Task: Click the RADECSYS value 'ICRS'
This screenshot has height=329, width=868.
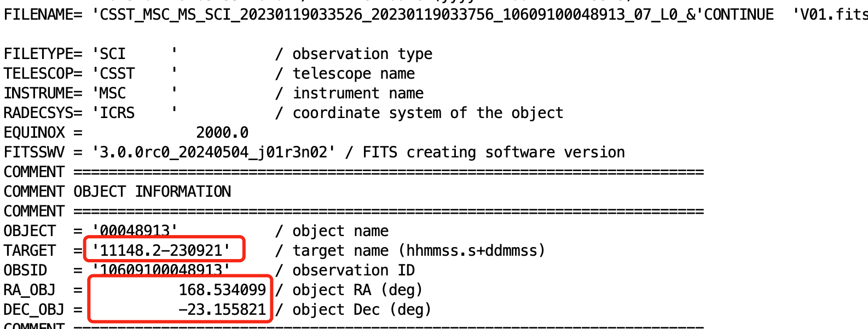Action: click(117, 113)
